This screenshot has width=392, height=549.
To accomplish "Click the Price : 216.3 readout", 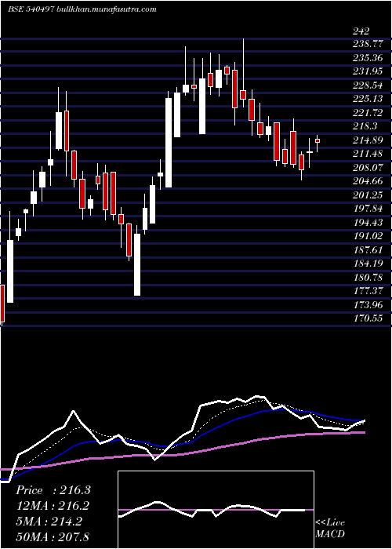I will click(x=53, y=490).
